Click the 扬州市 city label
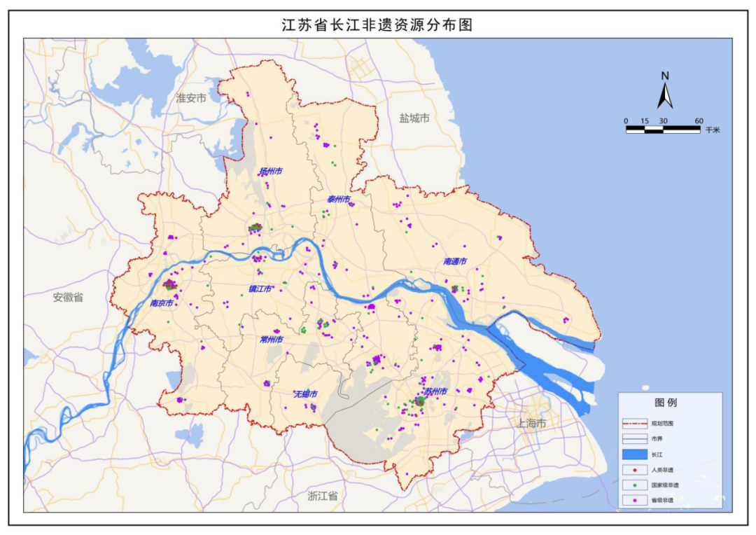 coord(270,172)
